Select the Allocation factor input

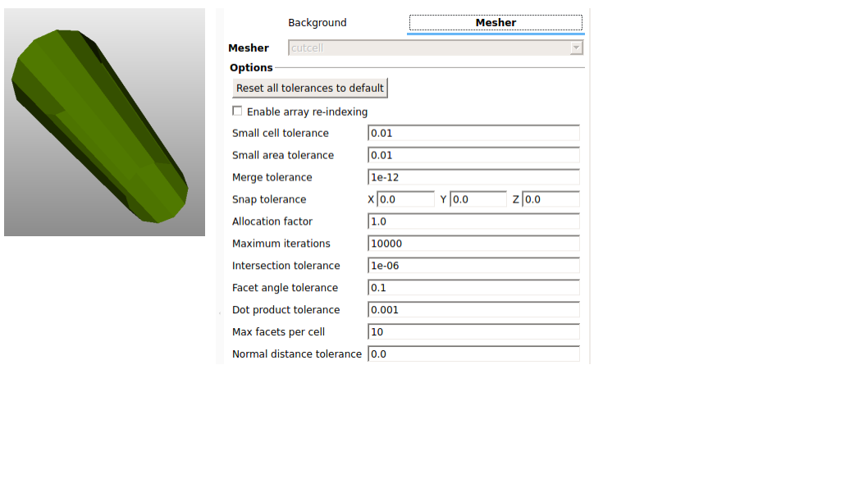(x=473, y=221)
